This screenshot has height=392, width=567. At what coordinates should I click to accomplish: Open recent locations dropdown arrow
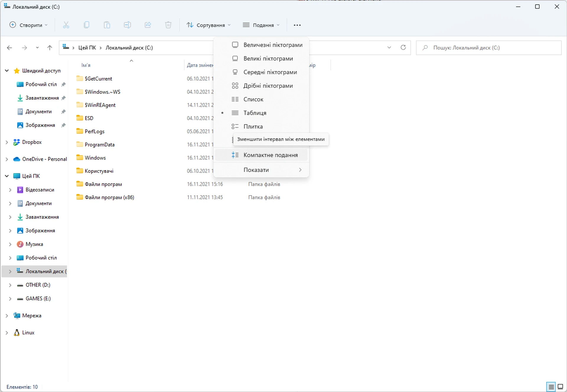coord(37,47)
